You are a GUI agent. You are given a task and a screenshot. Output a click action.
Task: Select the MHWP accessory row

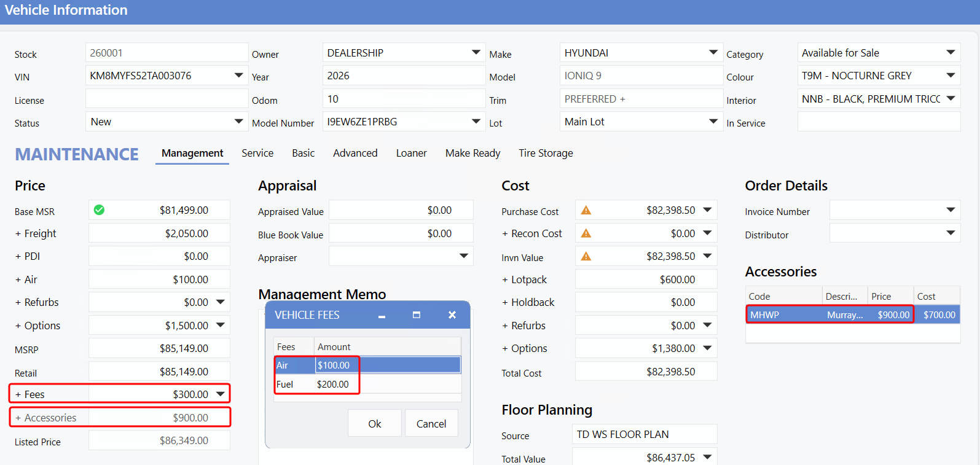[829, 315]
